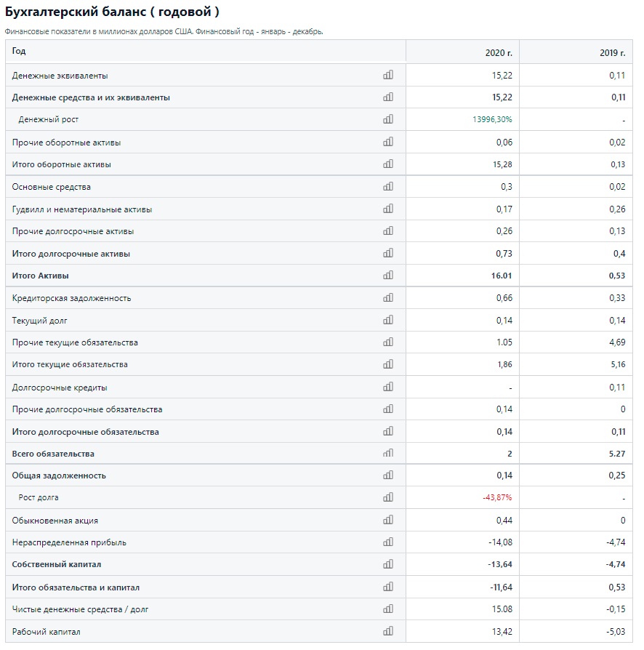Select Прочие текущие обязательства 2019 value 4,69

[617, 342]
